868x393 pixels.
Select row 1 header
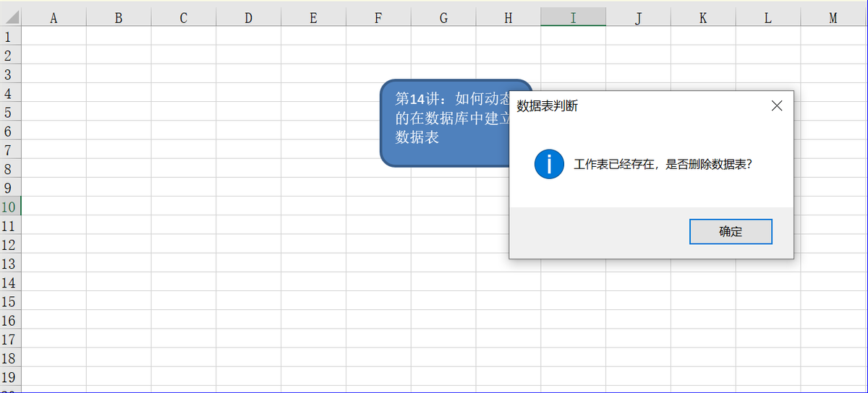(10, 36)
